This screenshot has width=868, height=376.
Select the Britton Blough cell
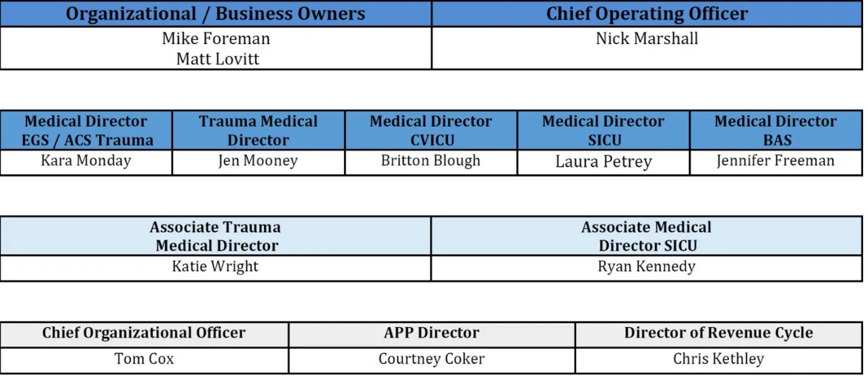coord(431,163)
